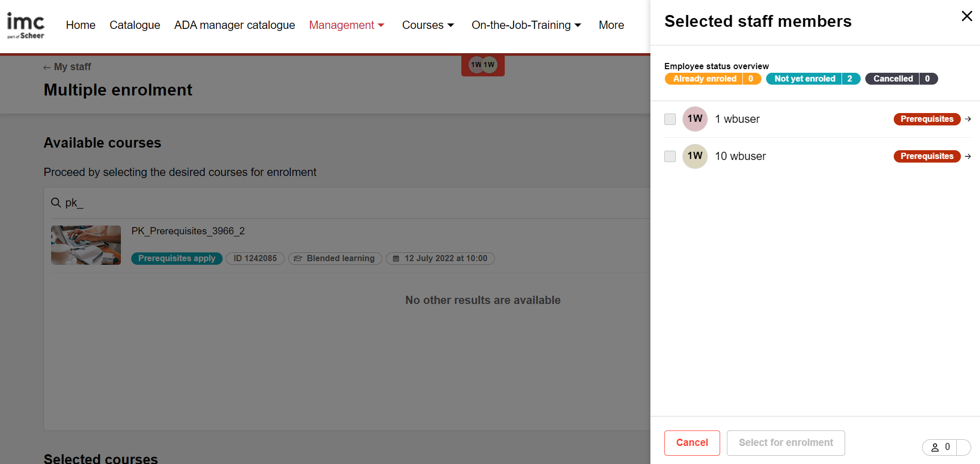Check the box for 1 wbuser
Screen dimensions: 980x464
click(670, 119)
